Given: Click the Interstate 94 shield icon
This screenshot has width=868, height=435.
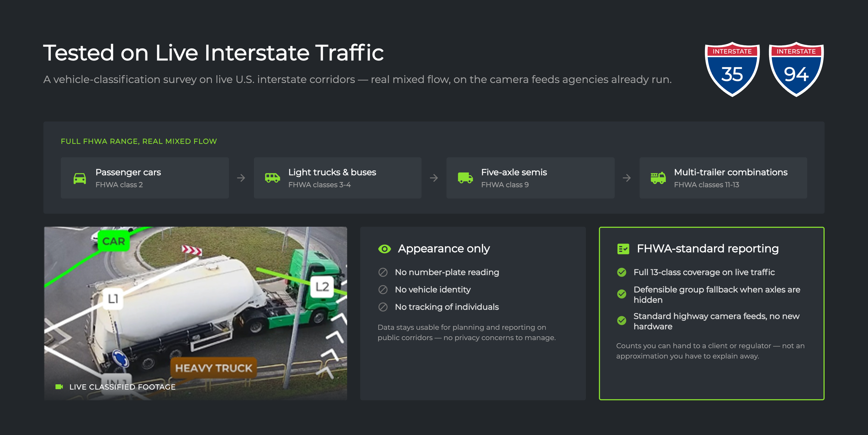Looking at the screenshot, I should click(796, 69).
